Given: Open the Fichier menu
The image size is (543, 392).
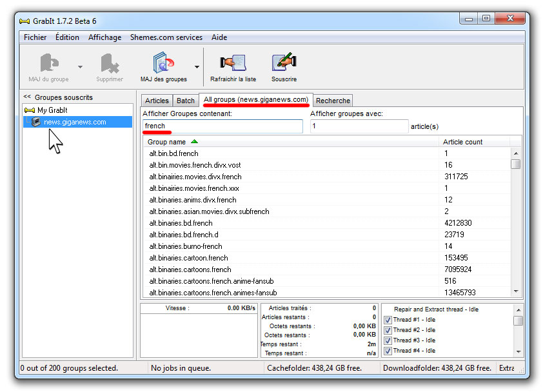Looking at the screenshot, I should point(35,37).
